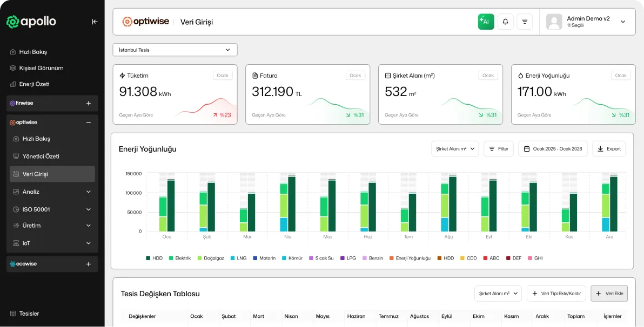Collapse the optiwise section with minus icon
Viewport: 644px width, 327px height.
89,122
